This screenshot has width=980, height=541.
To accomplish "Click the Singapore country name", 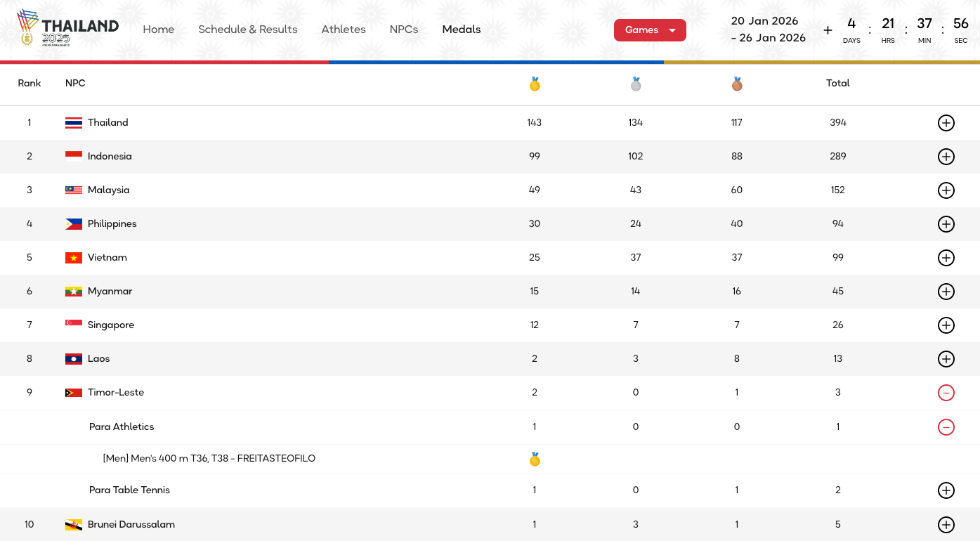I will tap(111, 325).
